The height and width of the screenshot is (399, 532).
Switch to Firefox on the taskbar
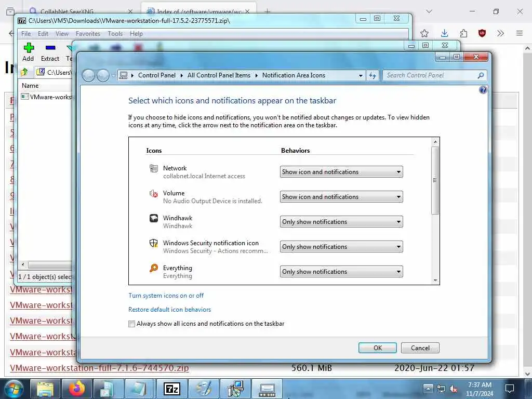tap(77, 389)
